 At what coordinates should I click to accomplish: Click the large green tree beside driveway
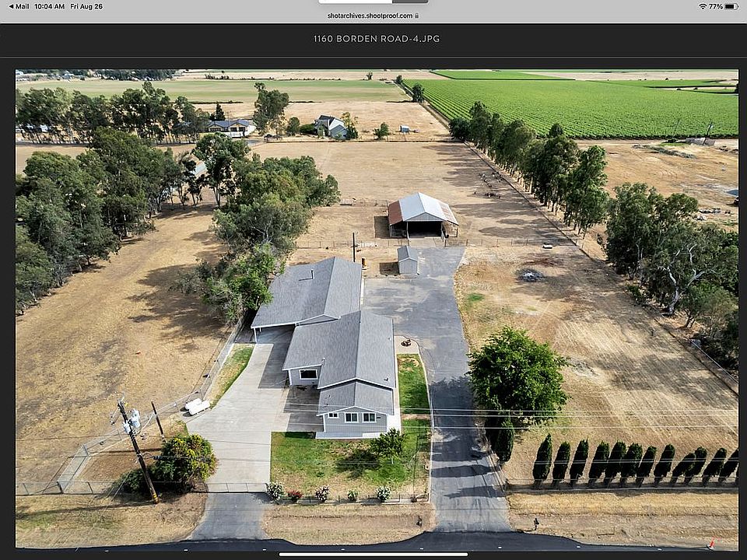pos(516,377)
